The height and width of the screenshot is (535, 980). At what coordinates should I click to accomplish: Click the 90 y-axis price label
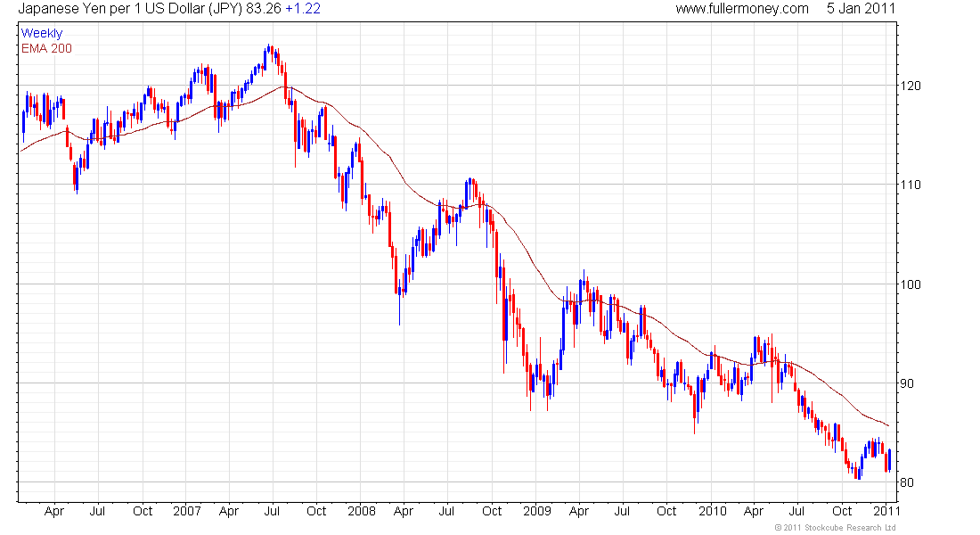[x=907, y=383]
